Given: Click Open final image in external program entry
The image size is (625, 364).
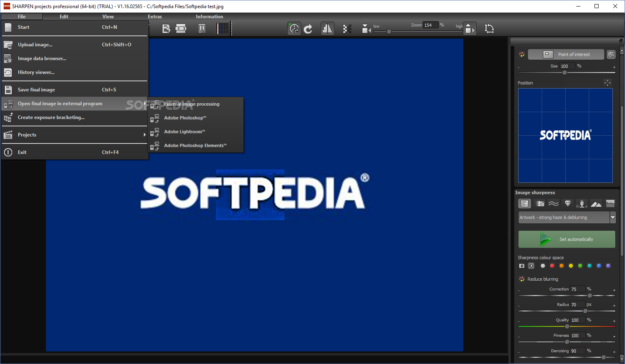Looking at the screenshot, I should point(75,104).
